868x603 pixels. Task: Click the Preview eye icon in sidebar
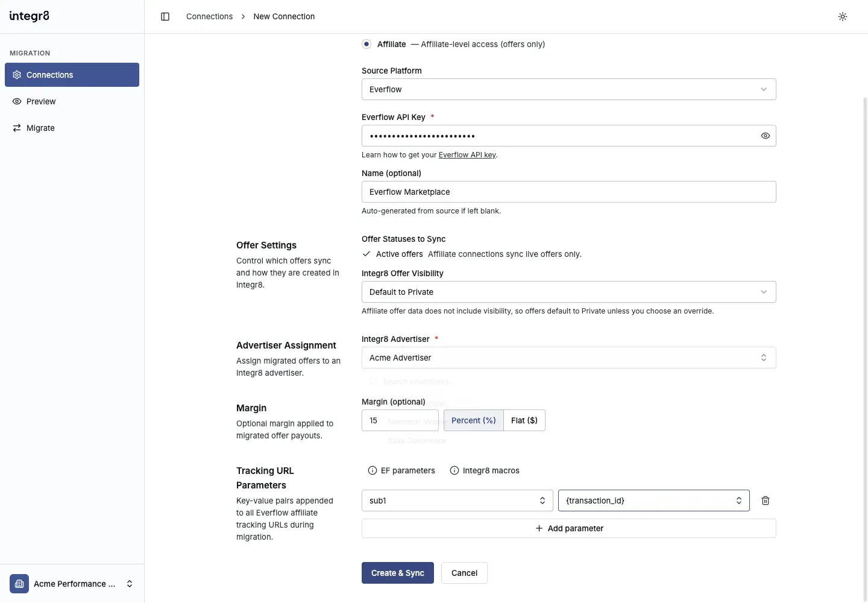[x=17, y=101]
